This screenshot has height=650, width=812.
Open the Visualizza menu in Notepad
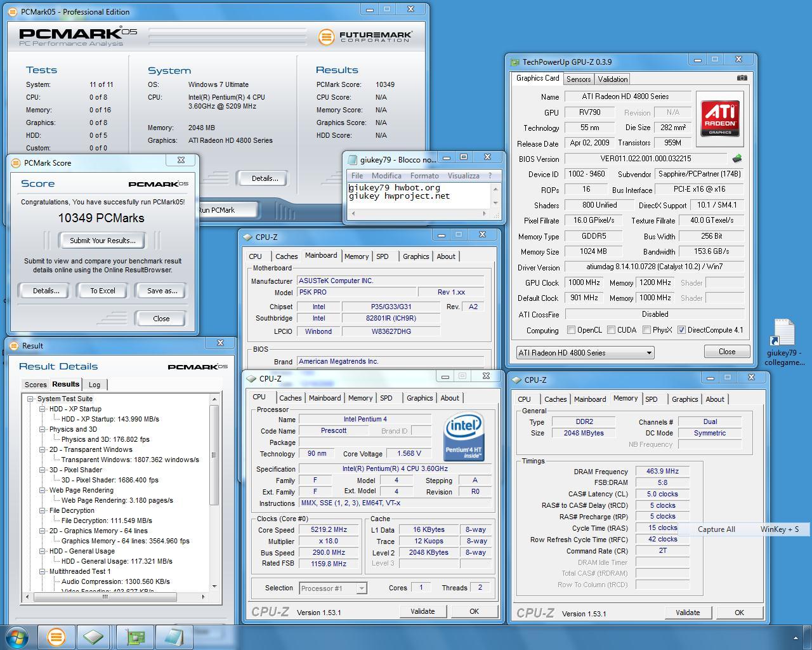coord(464,176)
